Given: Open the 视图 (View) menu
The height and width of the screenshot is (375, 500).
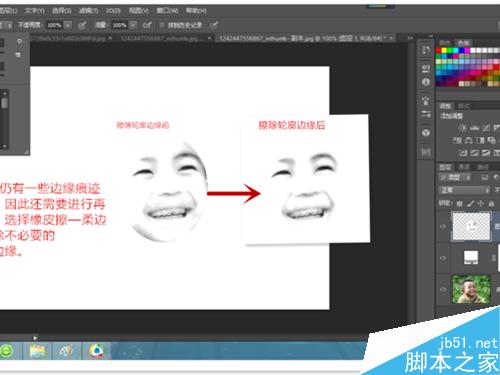Looking at the screenshot, I should point(139,11).
